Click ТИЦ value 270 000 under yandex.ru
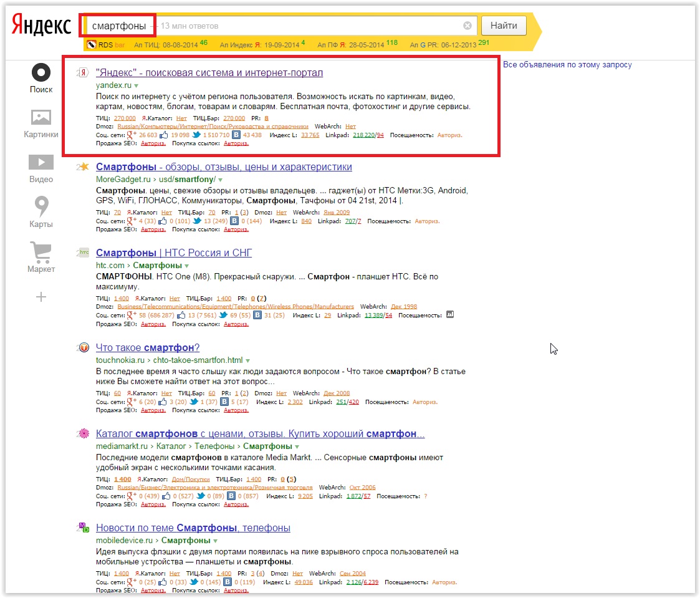700x598 pixels. click(125, 118)
